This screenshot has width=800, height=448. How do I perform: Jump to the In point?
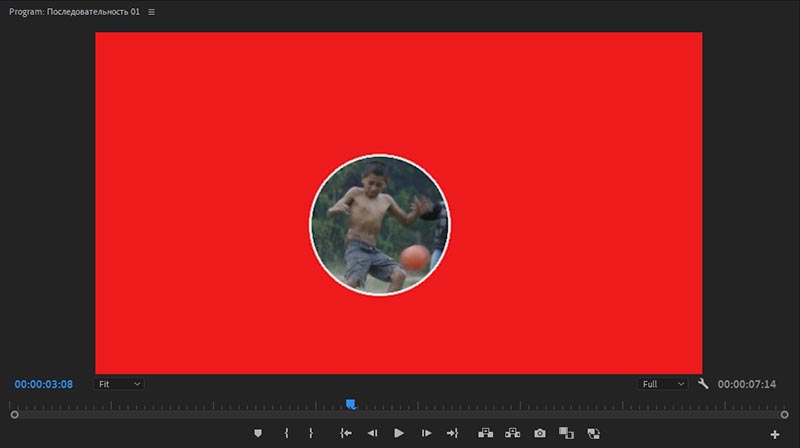click(x=346, y=433)
